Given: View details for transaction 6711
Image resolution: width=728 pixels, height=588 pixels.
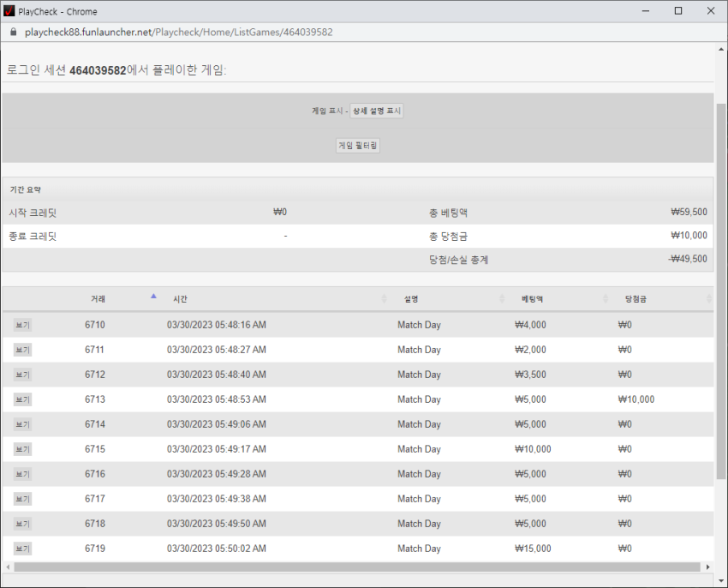Looking at the screenshot, I should (x=22, y=350).
